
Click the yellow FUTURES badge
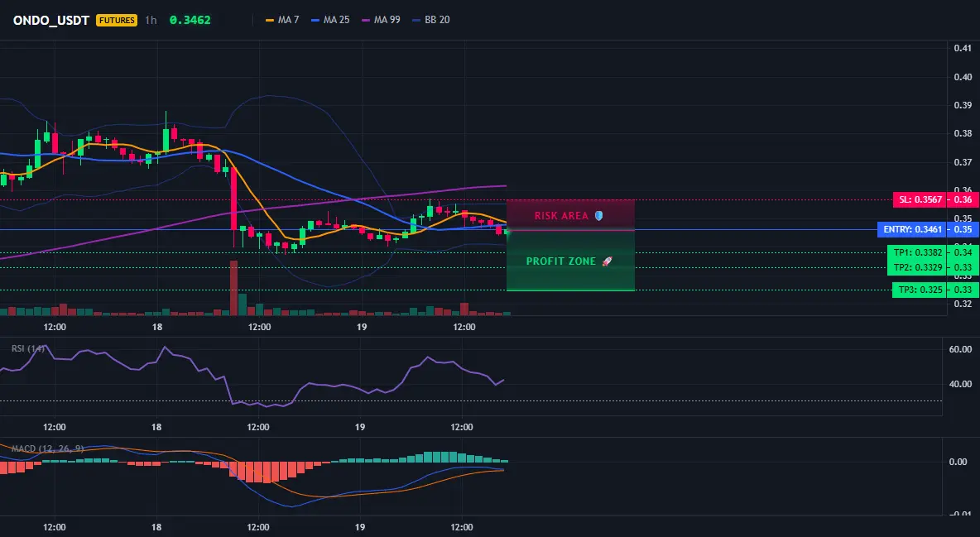(x=116, y=20)
